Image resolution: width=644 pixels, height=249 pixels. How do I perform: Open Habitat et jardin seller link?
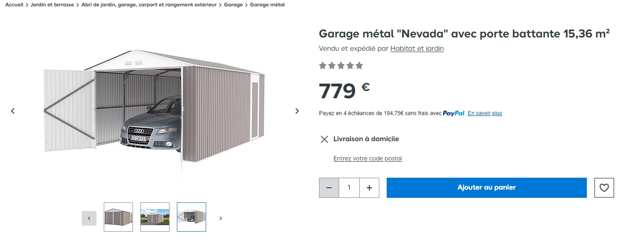click(x=417, y=48)
